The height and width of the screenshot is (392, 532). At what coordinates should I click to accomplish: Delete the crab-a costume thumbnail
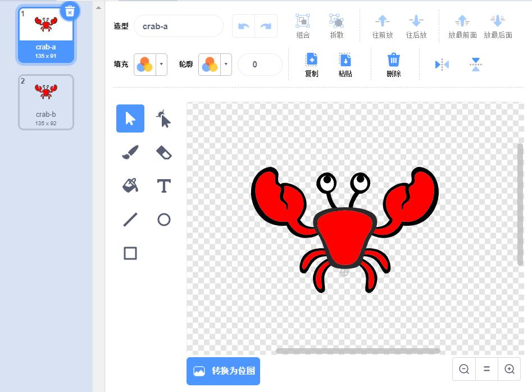(x=70, y=11)
